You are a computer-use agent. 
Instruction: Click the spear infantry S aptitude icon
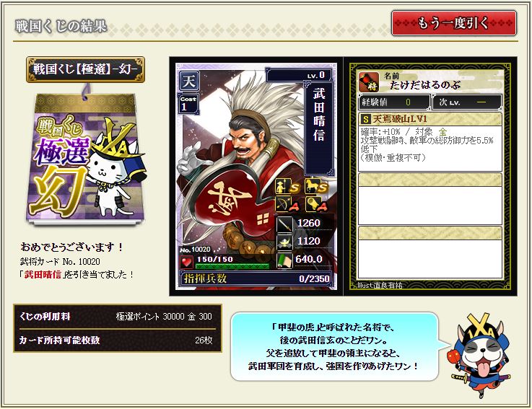coord(287,187)
